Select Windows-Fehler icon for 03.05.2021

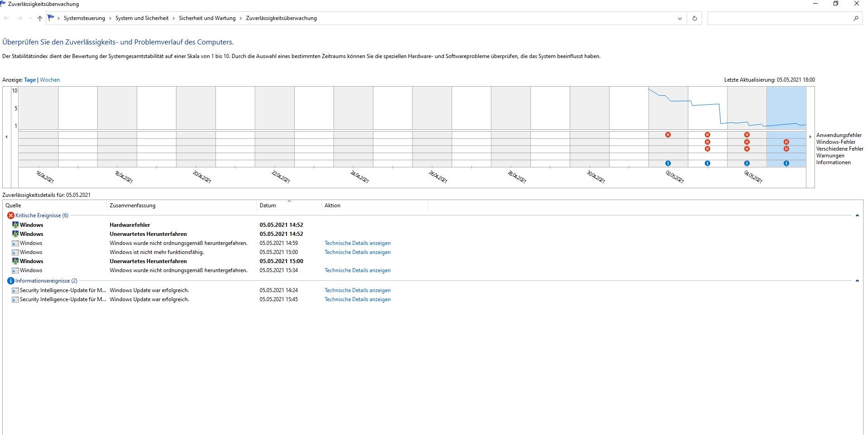pos(708,142)
